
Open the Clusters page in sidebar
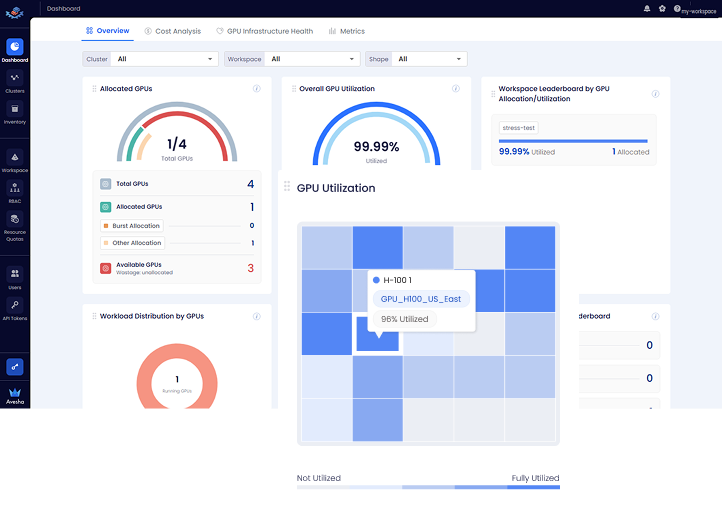[15, 78]
